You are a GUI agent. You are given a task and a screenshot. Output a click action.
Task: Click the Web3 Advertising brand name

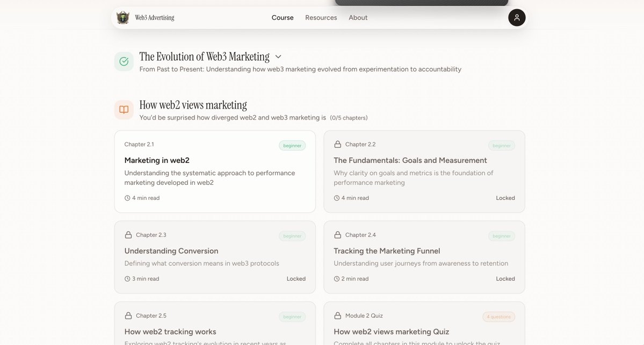[155, 18]
